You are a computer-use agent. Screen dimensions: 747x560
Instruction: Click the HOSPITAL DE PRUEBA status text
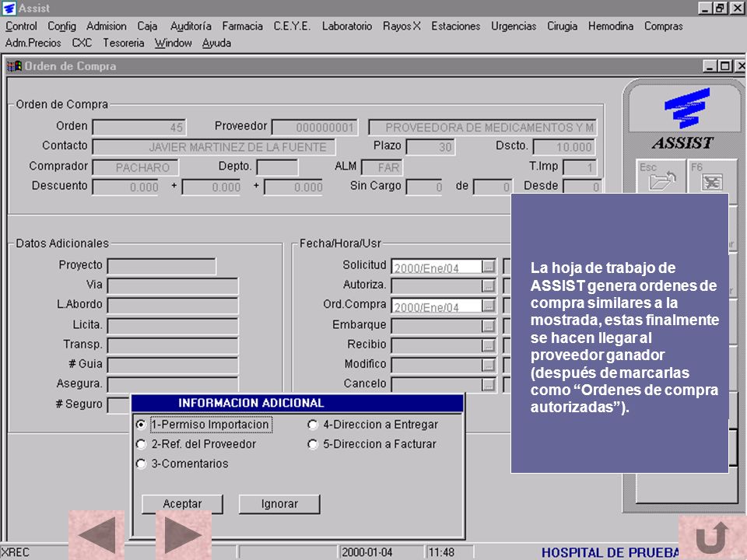point(611,552)
